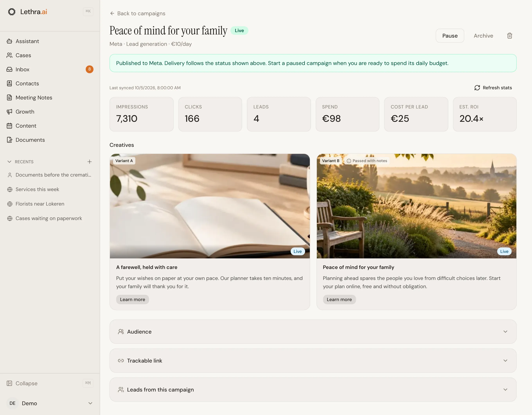Expand the Leads from this campaign chevron
The image size is (532, 415).
[505, 390]
